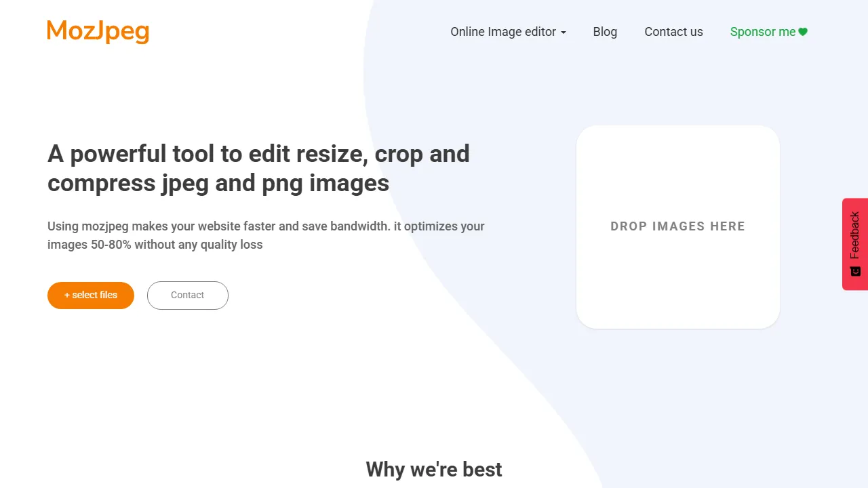The height and width of the screenshot is (488, 868).
Task: Click the plus icon inside select files button
Action: [x=67, y=295]
